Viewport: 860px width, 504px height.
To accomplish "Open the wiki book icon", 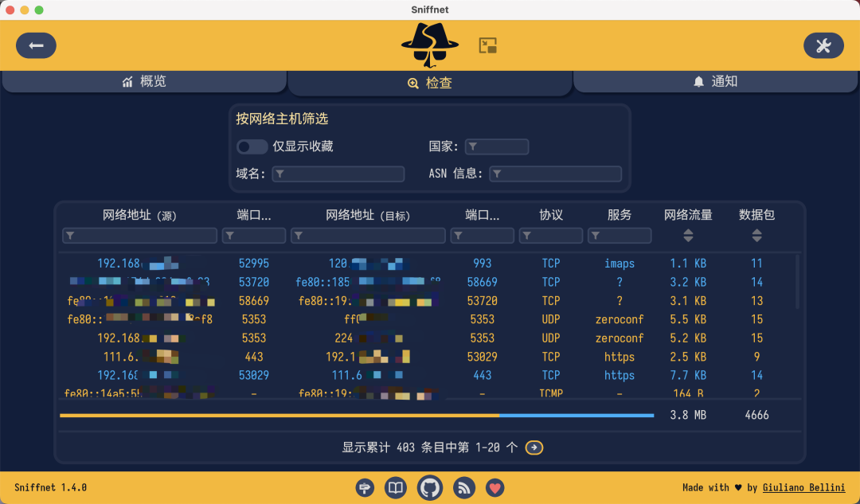I will click(396, 487).
